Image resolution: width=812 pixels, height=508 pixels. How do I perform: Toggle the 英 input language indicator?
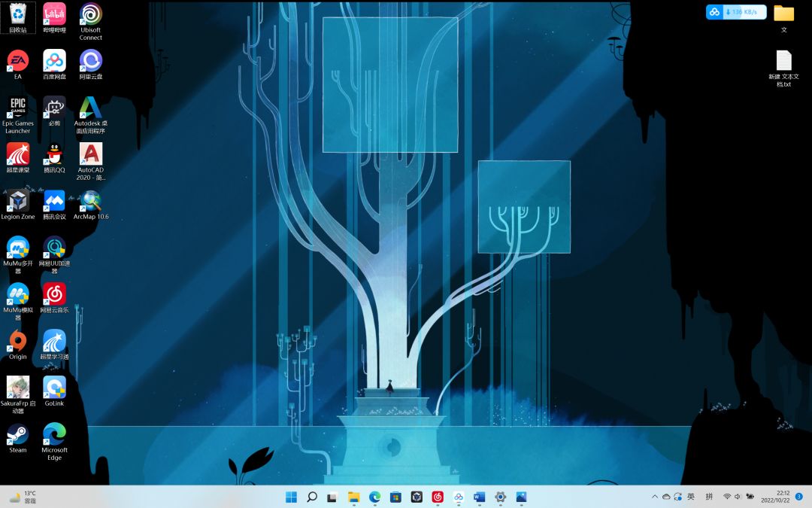[x=691, y=497]
